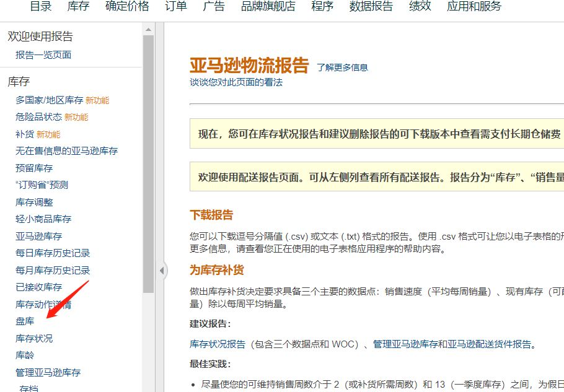Open the 补货 report link

pos(25,134)
